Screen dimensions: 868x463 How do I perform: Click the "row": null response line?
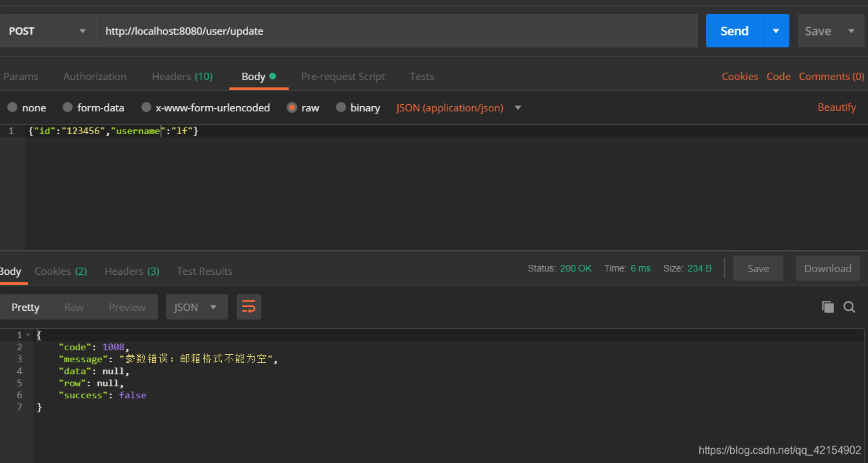pos(91,383)
